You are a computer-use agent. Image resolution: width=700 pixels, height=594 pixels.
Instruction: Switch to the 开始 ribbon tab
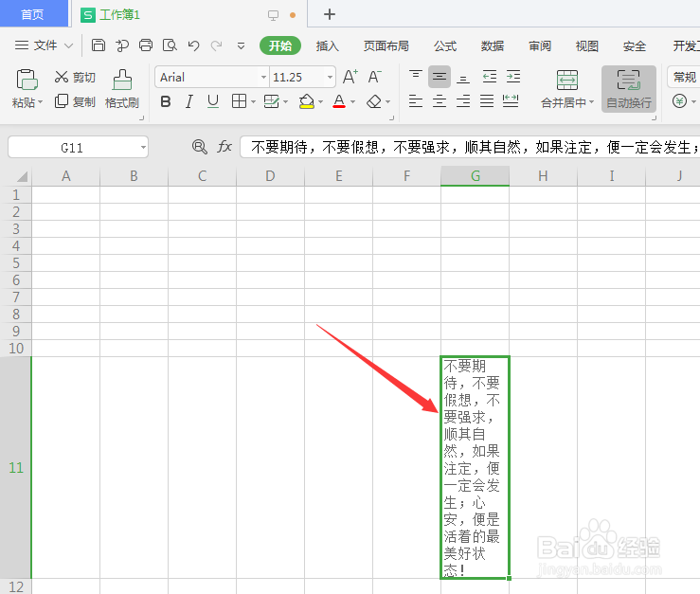coord(280,45)
